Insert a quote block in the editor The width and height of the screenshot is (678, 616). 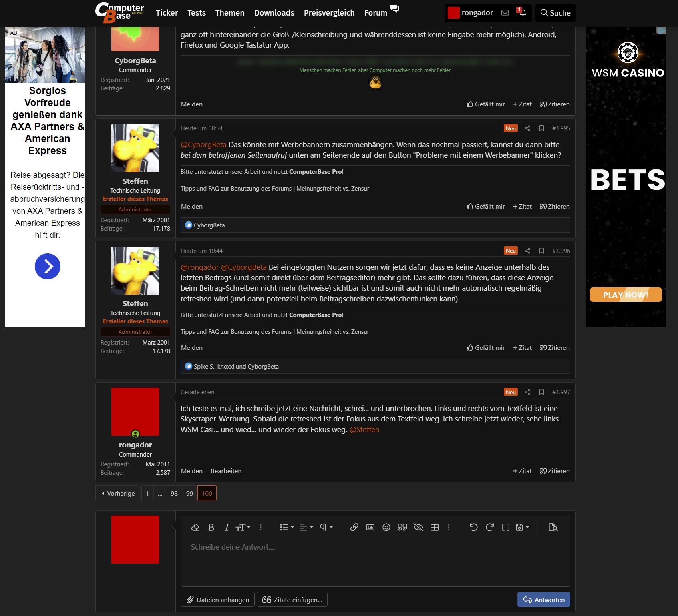point(402,527)
